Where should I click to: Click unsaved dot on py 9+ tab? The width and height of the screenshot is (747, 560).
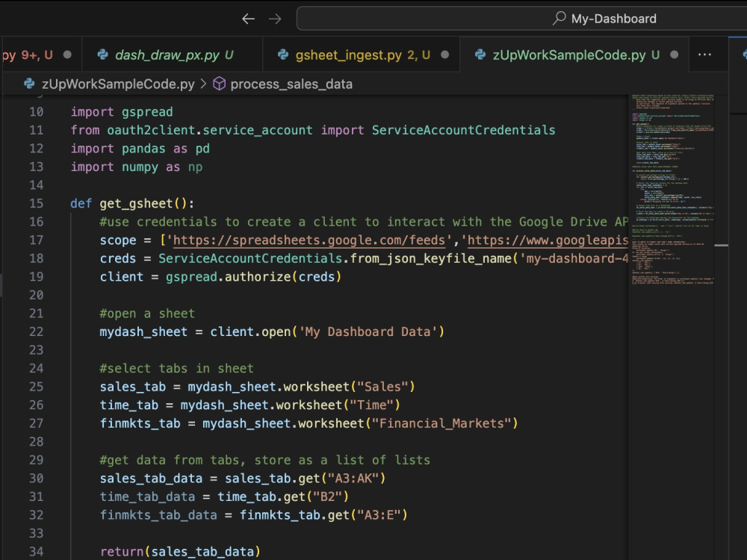(x=67, y=55)
